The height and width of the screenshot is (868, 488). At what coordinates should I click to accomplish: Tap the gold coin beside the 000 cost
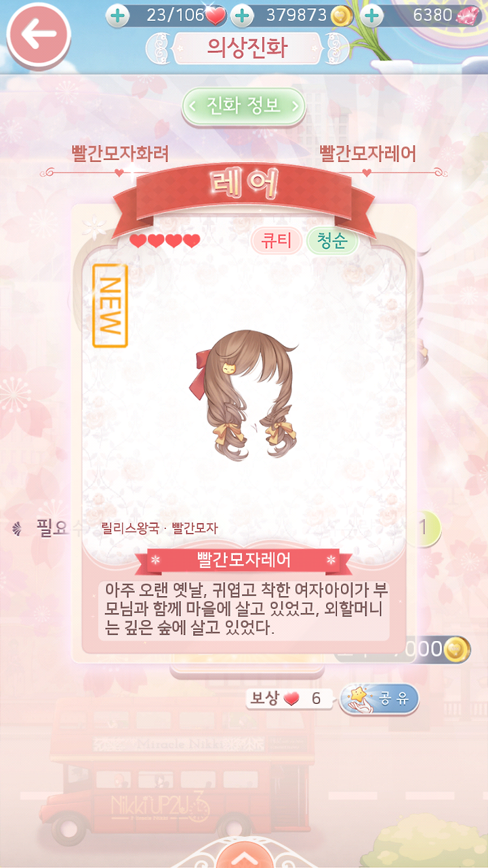coord(457,650)
